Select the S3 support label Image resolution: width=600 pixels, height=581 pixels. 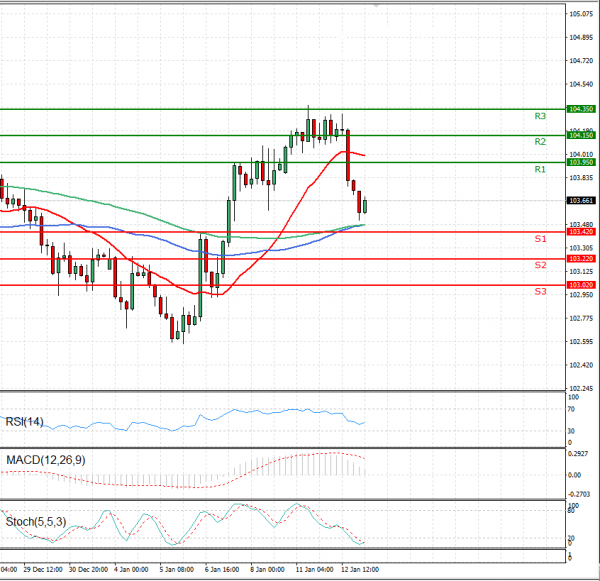[x=540, y=292]
